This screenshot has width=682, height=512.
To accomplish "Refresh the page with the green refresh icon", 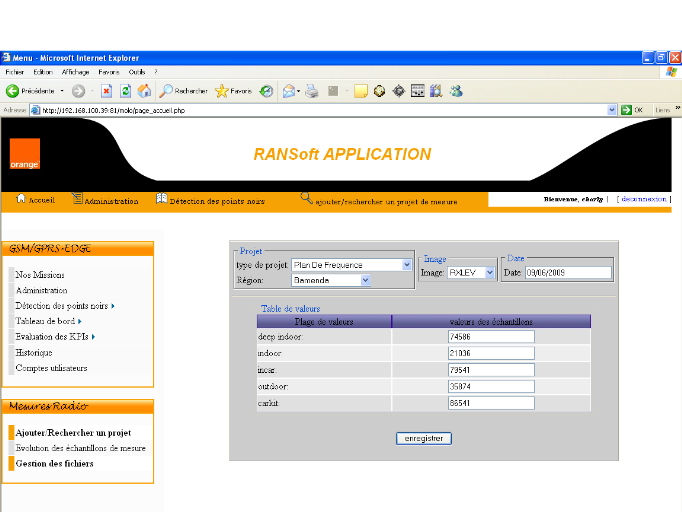I will tap(125, 91).
